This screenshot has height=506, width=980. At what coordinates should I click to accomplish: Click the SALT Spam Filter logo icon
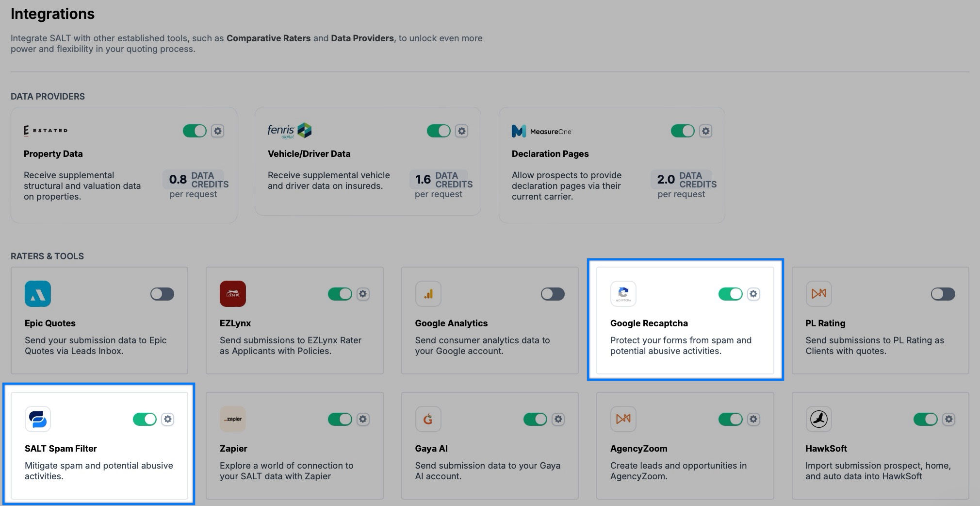[38, 419]
